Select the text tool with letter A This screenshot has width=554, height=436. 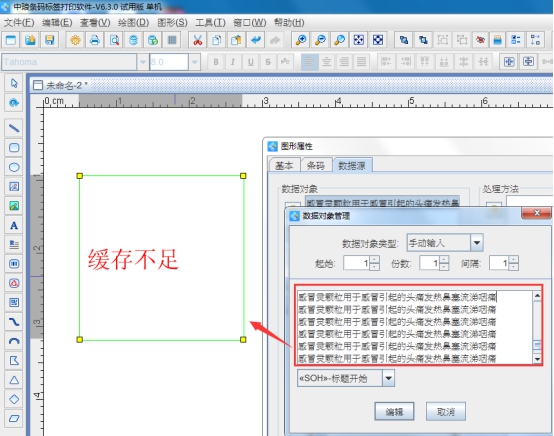tap(14, 225)
